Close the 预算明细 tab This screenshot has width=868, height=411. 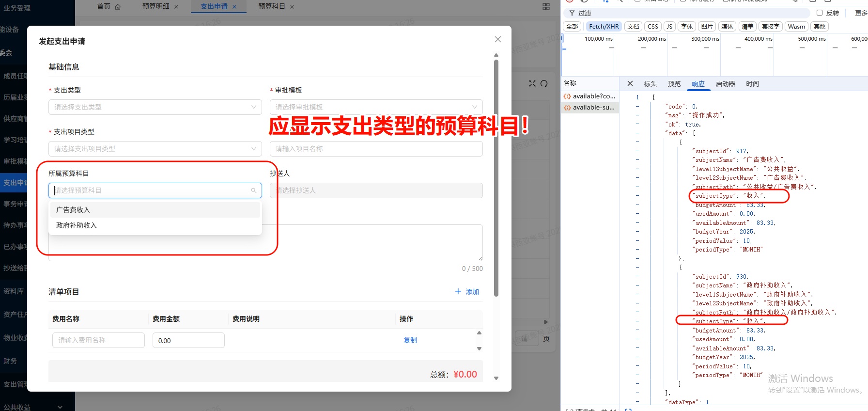[176, 7]
